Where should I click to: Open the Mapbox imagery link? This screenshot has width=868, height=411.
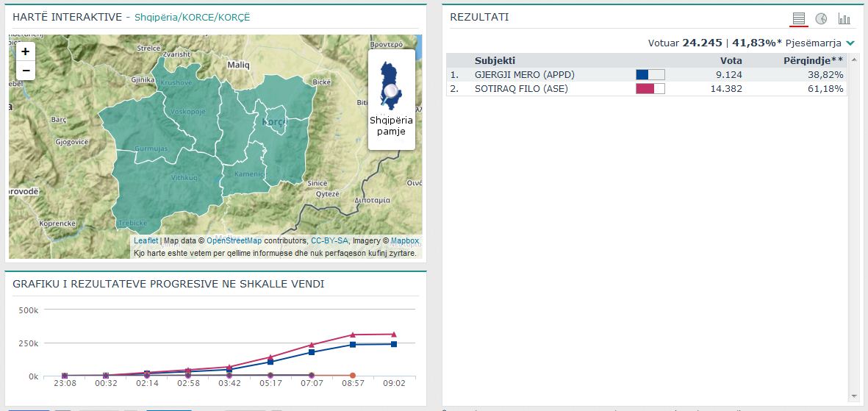click(x=404, y=240)
